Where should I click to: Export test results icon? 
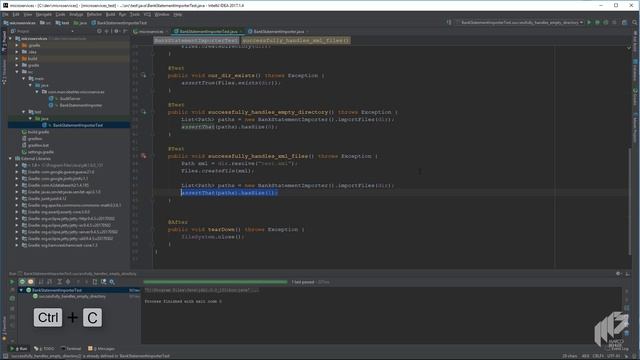coord(95,282)
